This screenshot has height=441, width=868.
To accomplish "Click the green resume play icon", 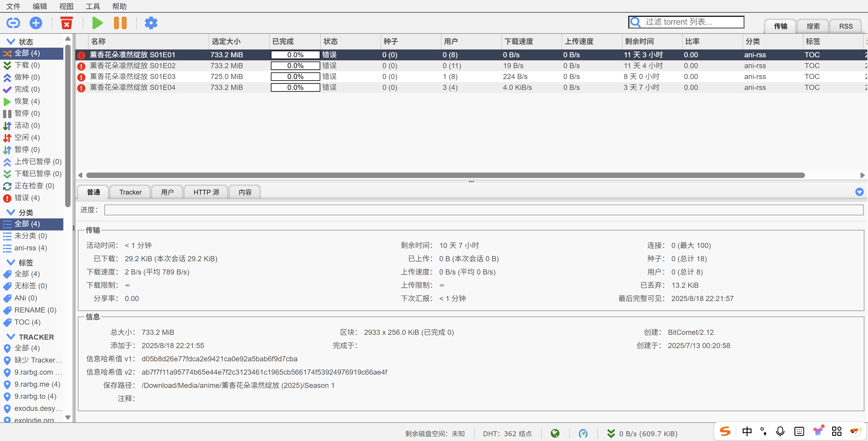I will point(97,23).
